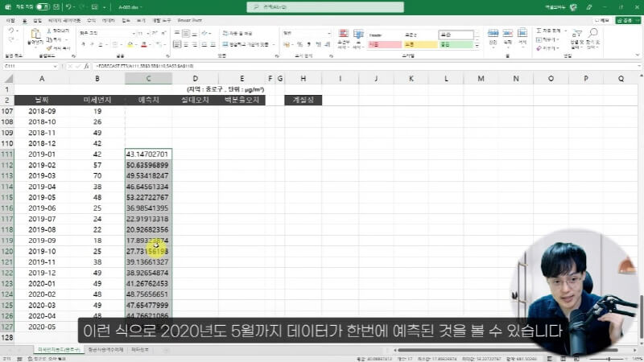Click the Paste clipboard icon
644x362 pixels.
point(35,34)
